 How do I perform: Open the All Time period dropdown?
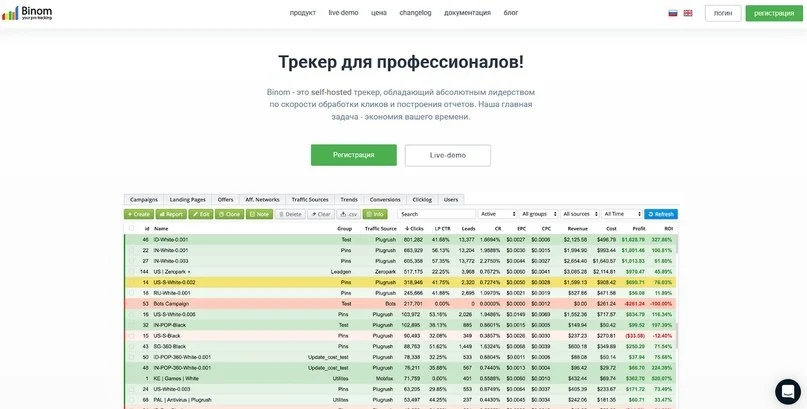622,214
